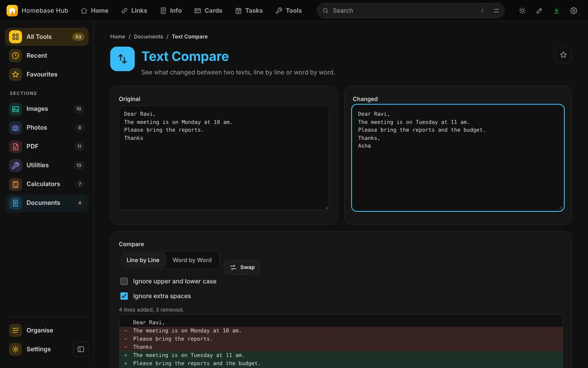Image resolution: width=588 pixels, height=368 pixels.
Task: Open Recent tools
Action: point(47,56)
